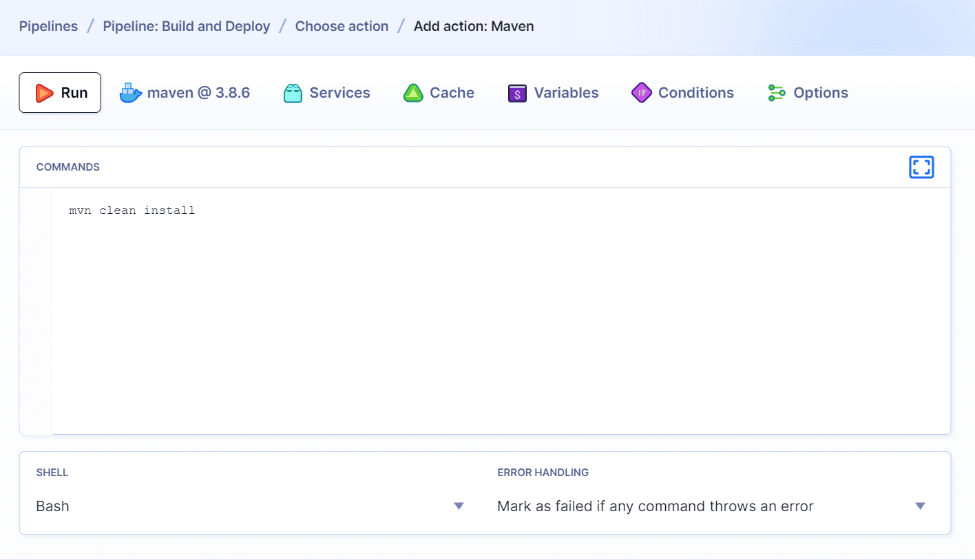Screen dimensions: 975x560
Task: Select the COMMANDS panel header label
Action: (x=68, y=166)
